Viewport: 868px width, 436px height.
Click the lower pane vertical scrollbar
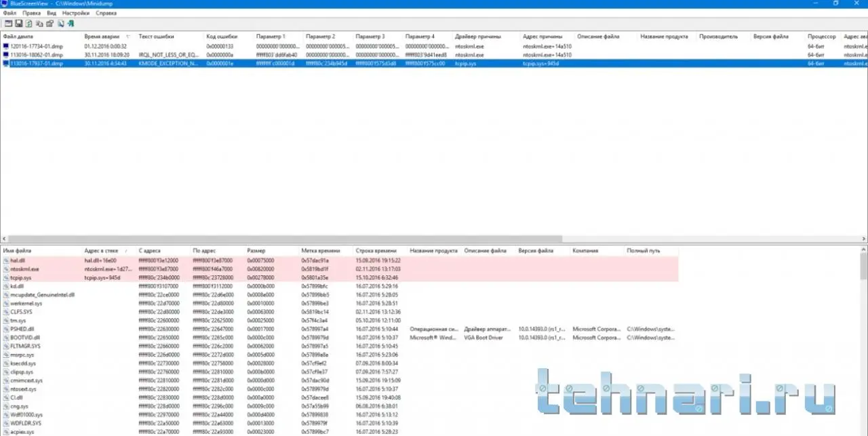click(x=864, y=266)
